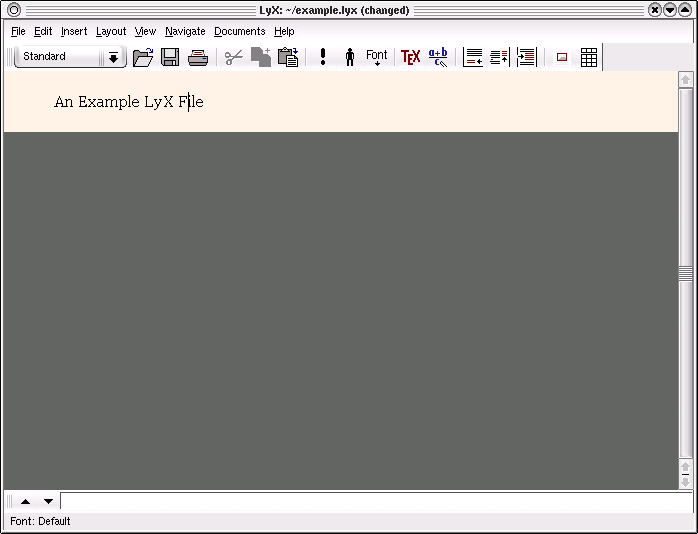Screen dimensions: 698x534
Task: Click the minibuffer down arrow
Action: (x=48, y=501)
